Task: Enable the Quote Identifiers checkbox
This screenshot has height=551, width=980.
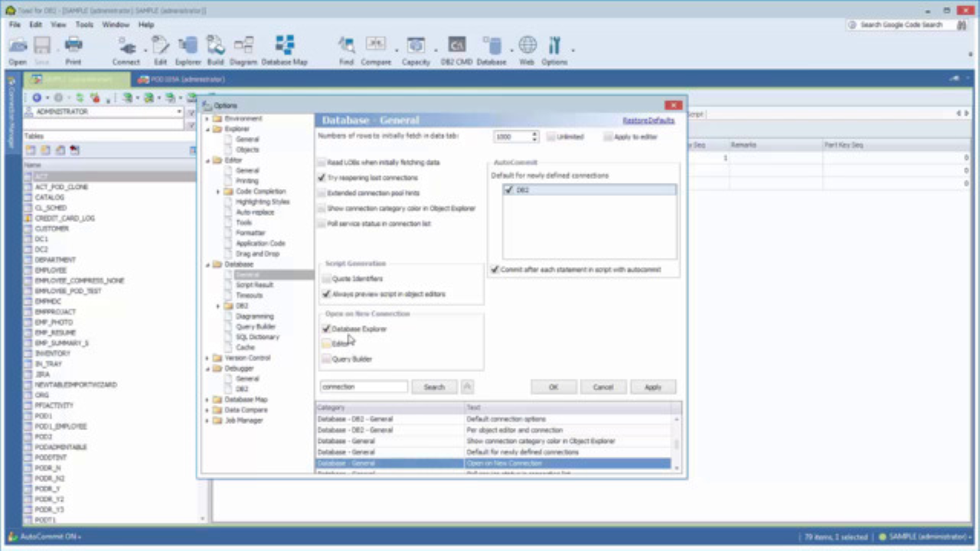Action: point(326,279)
